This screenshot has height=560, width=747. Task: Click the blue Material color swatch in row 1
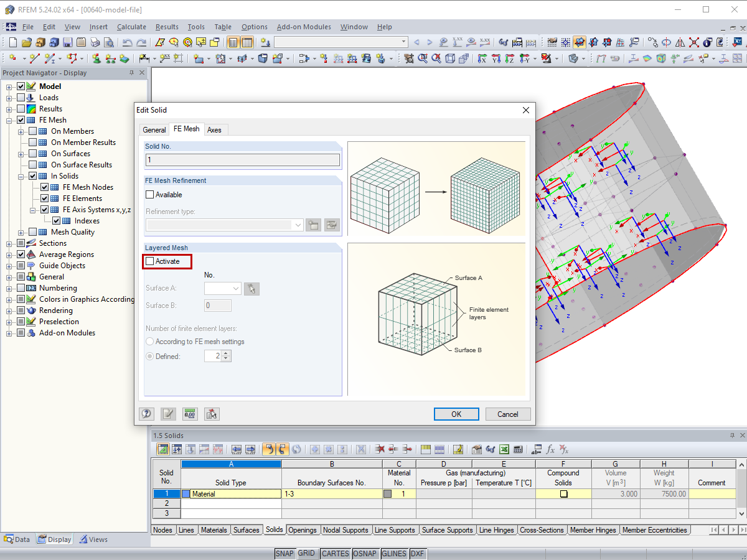(186, 494)
